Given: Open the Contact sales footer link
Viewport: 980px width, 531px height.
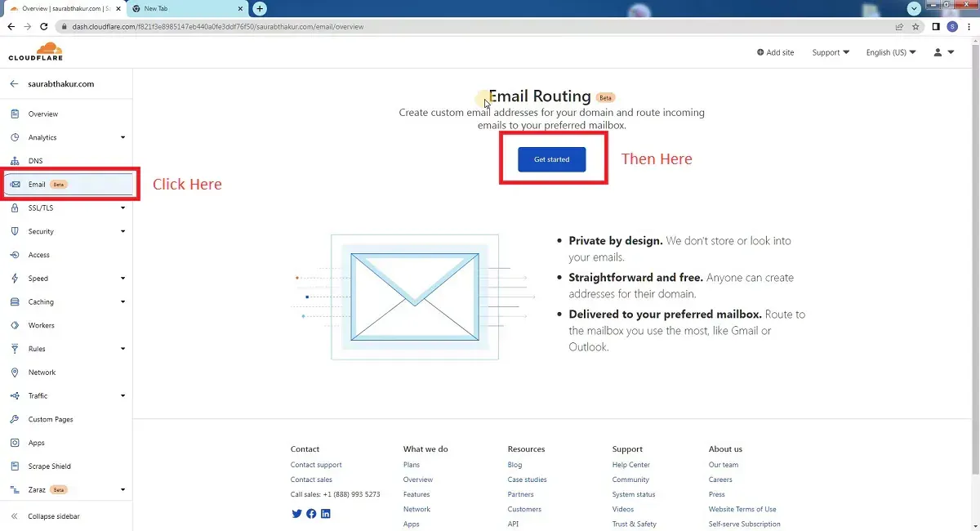Looking at the screenshot, I should [x=311, y=480].
